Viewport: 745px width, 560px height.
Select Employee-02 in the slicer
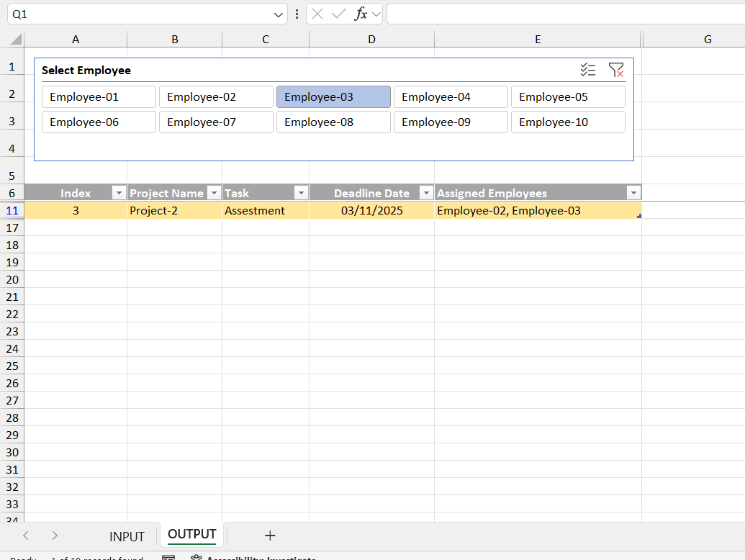pyautogui.click(x=216, y=97)
